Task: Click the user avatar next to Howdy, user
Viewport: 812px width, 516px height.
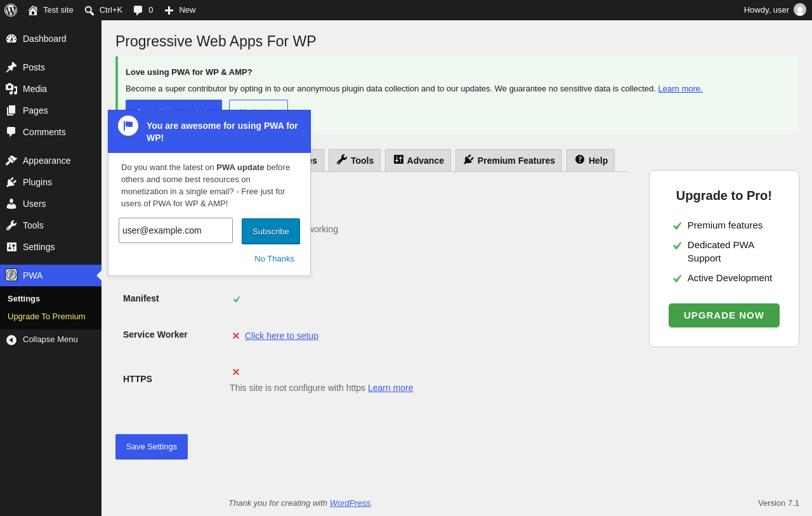Action: [800, 10]
